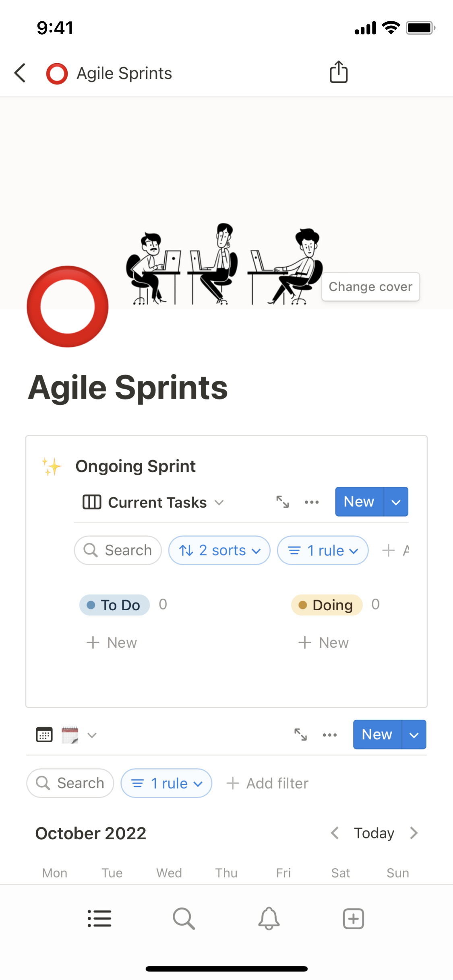
Task: Switch calendar view using its chevron
Action: pos(92,735)
